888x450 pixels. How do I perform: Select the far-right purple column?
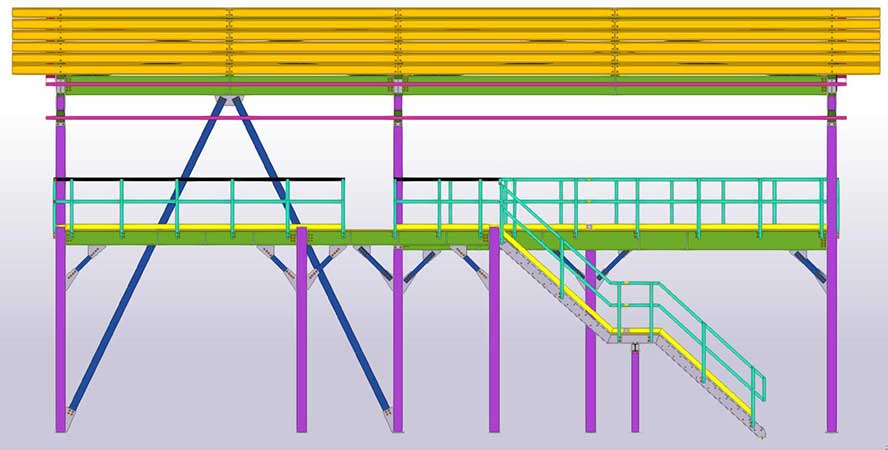(x=831, y=330)
